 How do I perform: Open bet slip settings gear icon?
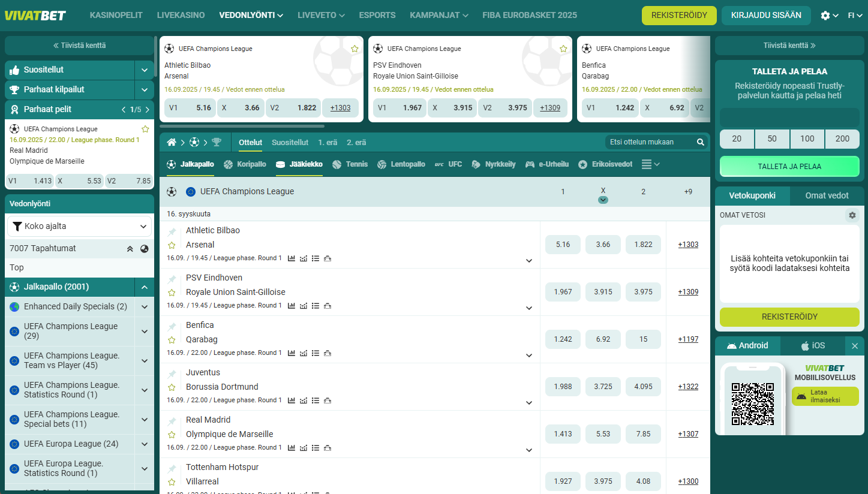click(852, 215)
